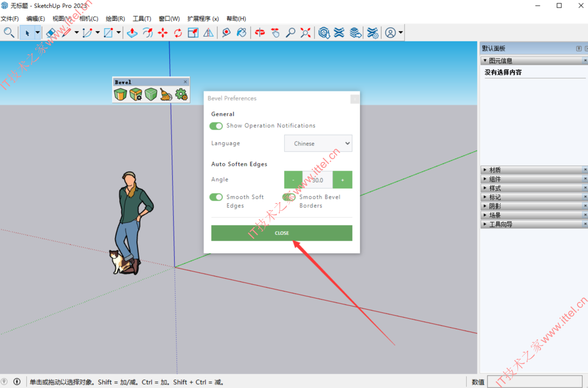The image size is (588, 388).
Task: Toggle Show Operation Notifications switch
Action: (x=216, y=126)
